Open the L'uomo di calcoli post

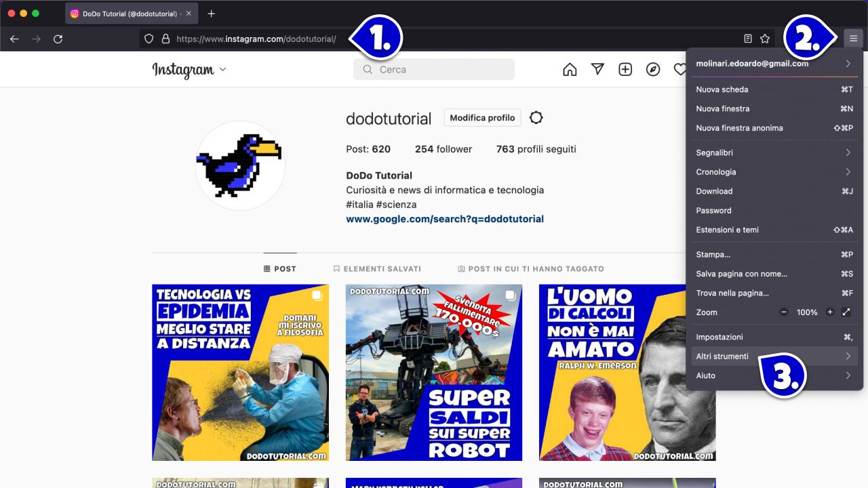point(627,372)
